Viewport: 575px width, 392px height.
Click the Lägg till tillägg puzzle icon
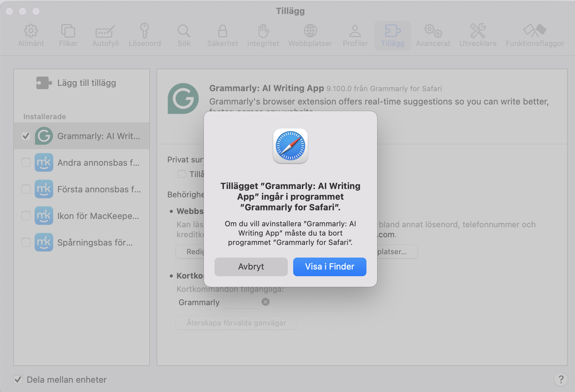click(44, 83)
